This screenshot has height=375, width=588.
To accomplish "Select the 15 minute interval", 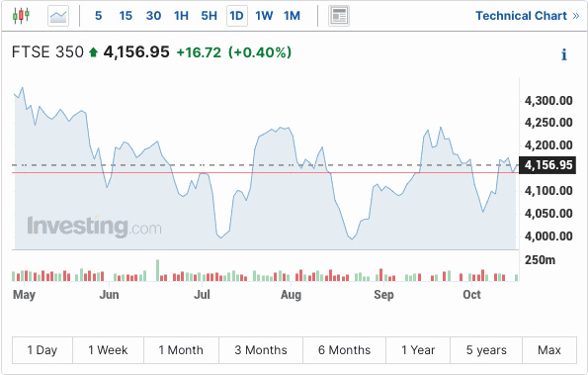I will pyautogui.click(x=126, y=16).
